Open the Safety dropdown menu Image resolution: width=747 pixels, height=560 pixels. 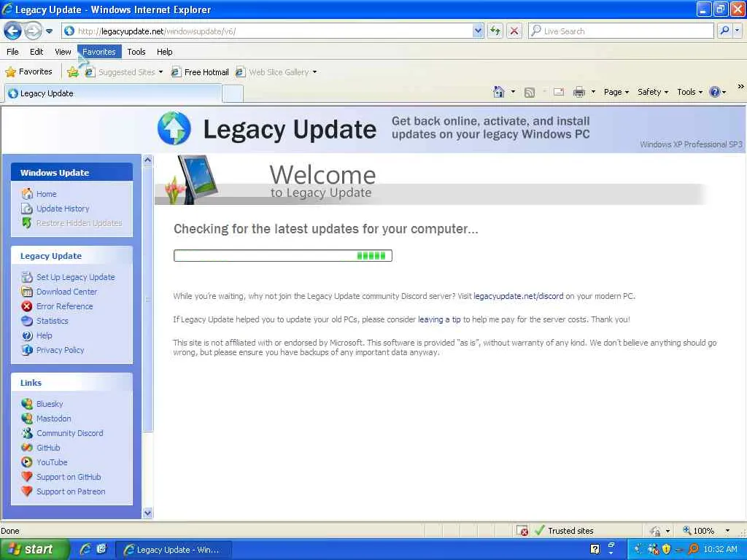pos(653,93)
